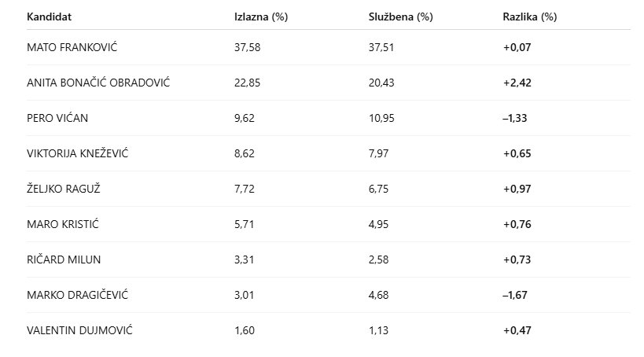The image size is (644, 357).
Task: Click the VALENTIN DUJMOVIĆ candidate name
Action: pos(79,330)
